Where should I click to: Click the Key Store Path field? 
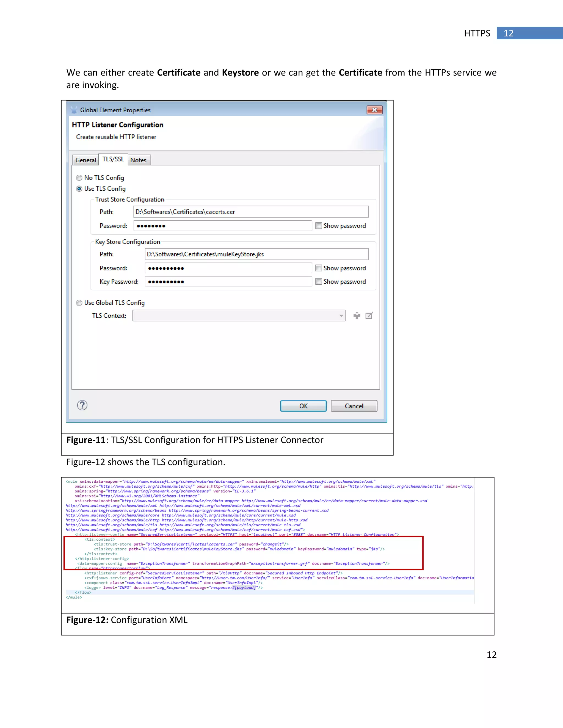pyautogui.click(x=256, y=254)
